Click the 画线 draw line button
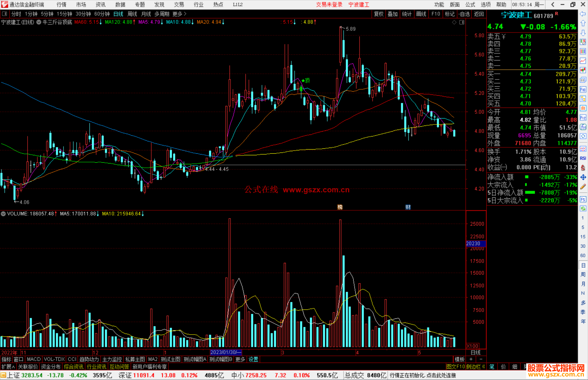588x380 pixels. tap(421, 14)
